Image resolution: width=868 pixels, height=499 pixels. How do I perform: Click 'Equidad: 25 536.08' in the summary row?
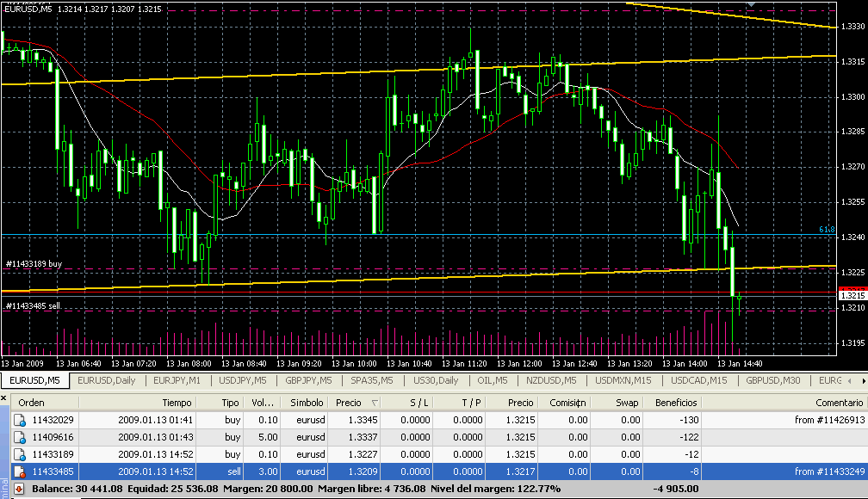[173, 489]
